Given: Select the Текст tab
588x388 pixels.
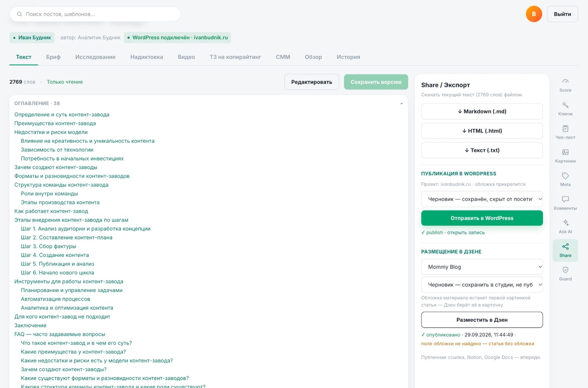Looking at the screenshot, I should (x=24, y=57).
